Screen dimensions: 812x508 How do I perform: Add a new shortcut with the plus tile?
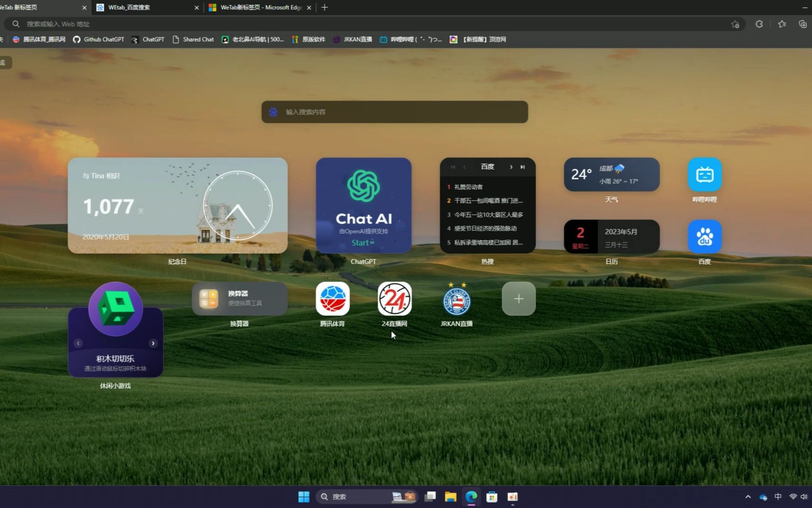coord(519,299)
